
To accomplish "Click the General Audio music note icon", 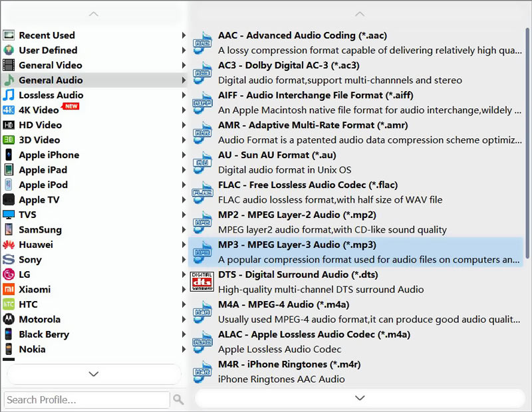I will [x=9, y=80].
